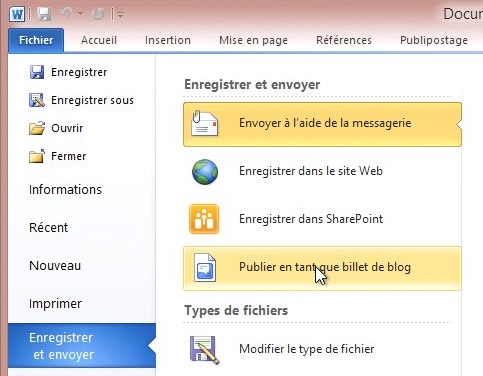Switch to the Insertion ribbon tab
The height and width of the screenshot is (376, 483).
pyautogui.click(x=168, y=40)
